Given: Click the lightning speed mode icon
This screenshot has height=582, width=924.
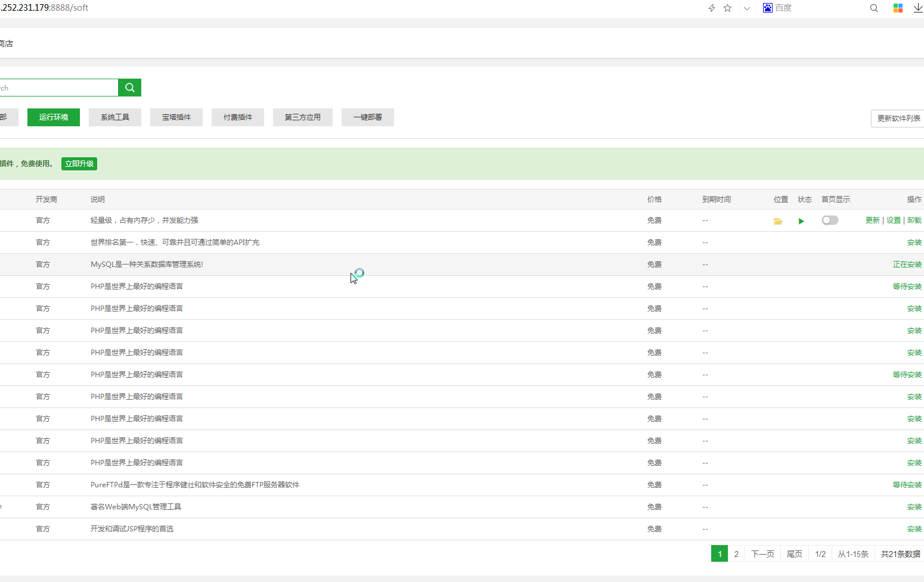Looking at the screenshot, I should [x=711, y=8].
